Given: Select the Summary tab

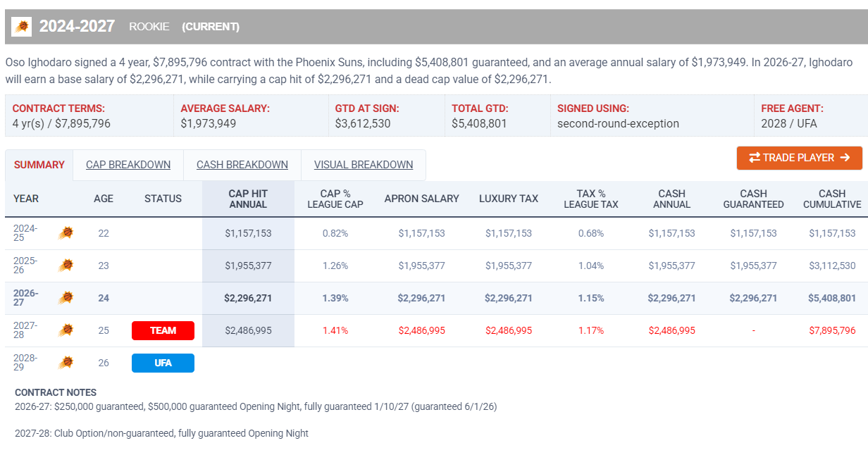Looking at the screenshot, I should click(39, 165).
